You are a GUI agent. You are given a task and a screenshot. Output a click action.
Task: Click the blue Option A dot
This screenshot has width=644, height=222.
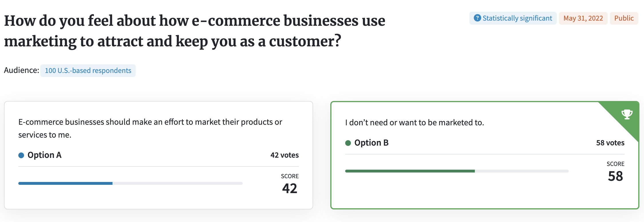(x=21, y=155)
